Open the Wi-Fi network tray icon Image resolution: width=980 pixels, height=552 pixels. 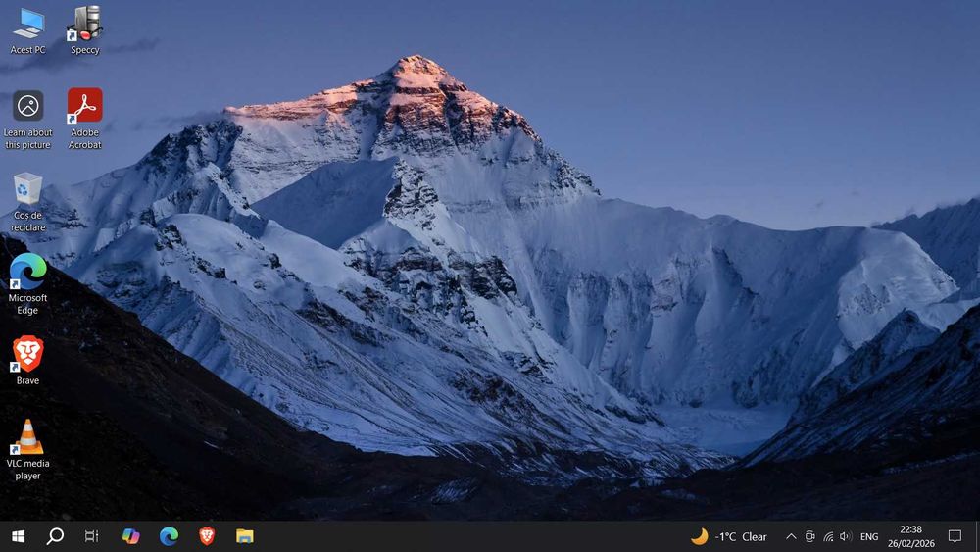tap(828, 536)
